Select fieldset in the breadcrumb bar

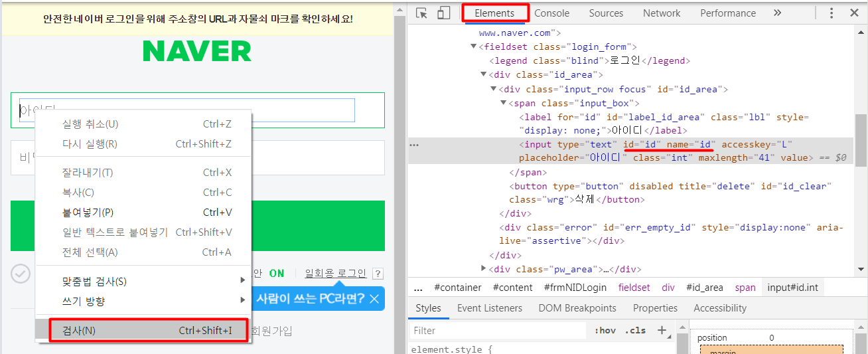634,288
